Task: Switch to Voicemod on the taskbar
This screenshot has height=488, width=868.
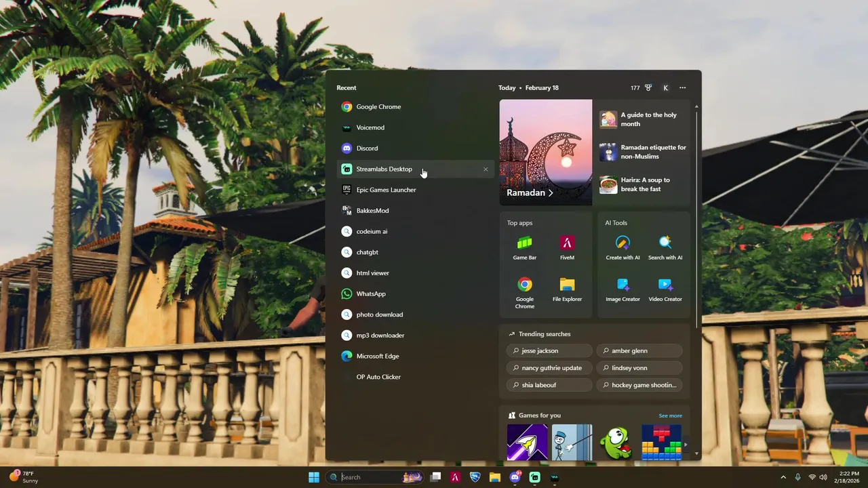Action: pyautogui.click(x=554, y=477)
